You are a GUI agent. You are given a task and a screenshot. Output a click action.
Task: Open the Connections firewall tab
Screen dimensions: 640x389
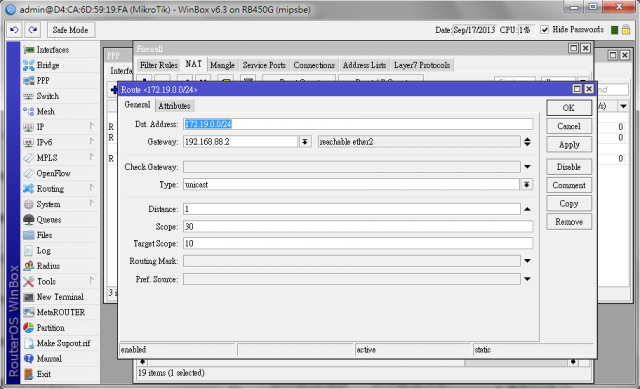pyautogui.click(x=314, y=65)
